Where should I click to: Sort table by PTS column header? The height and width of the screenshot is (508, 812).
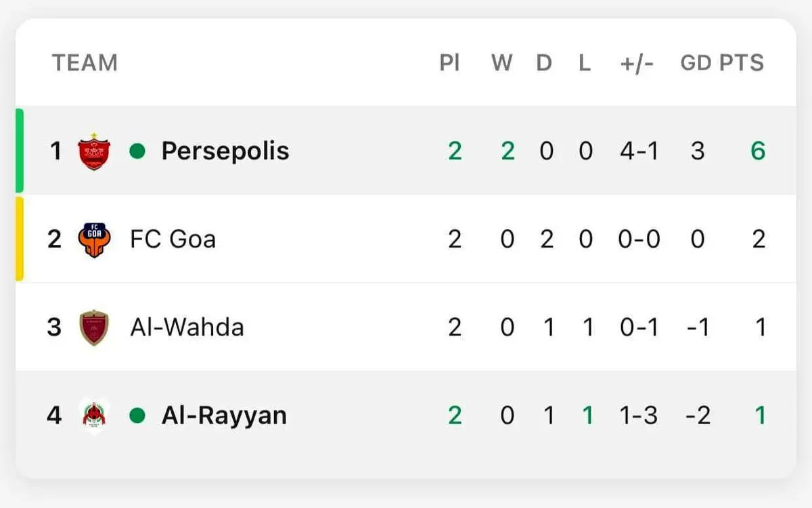point(741,63)
